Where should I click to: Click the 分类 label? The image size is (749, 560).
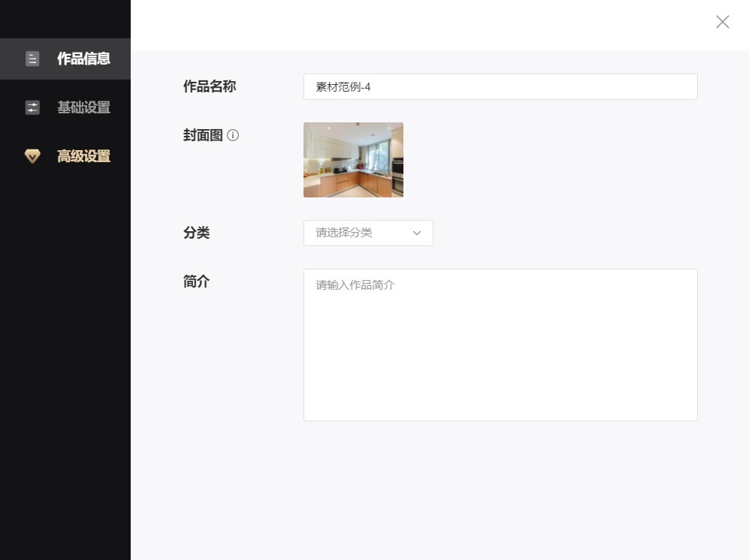[x=196, y=233]
